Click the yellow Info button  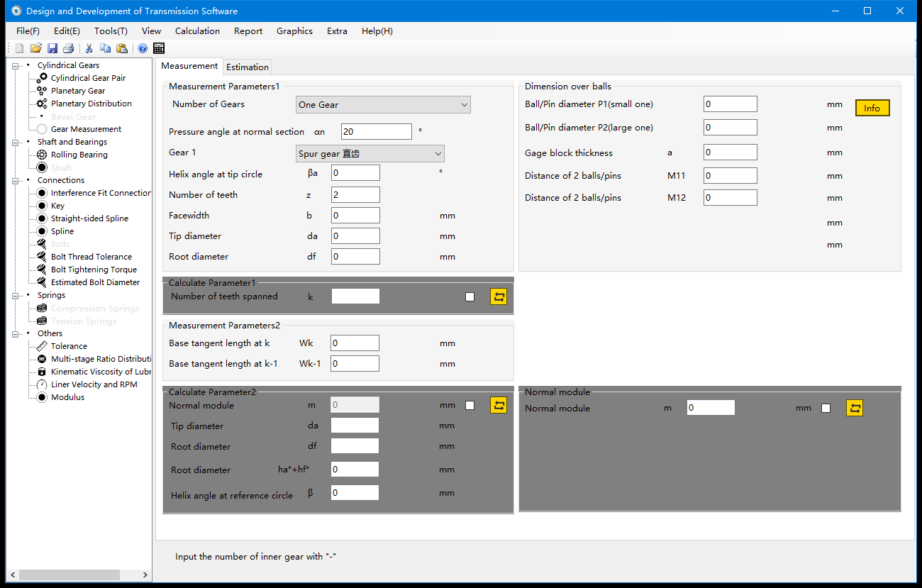click(x=872, y=108)
